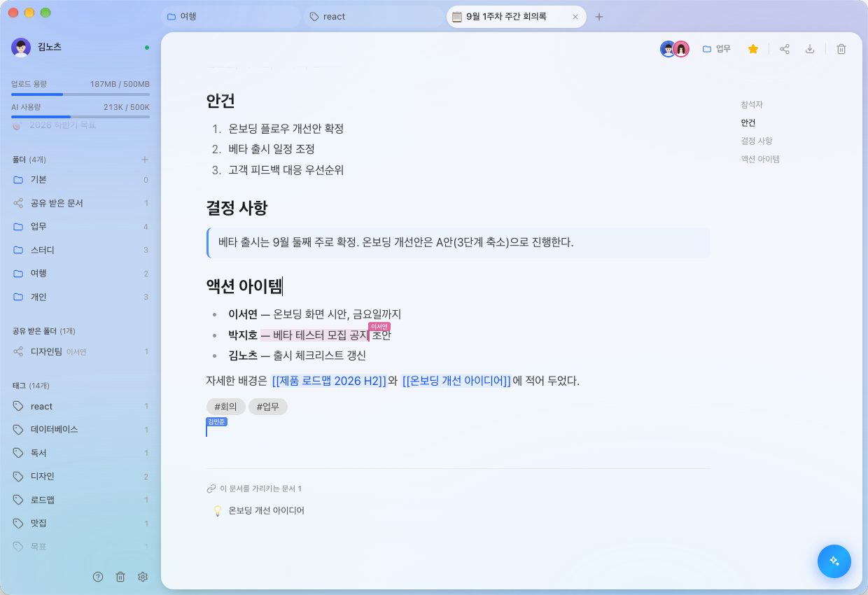Viewport: 868px width, 595px height.
Task: Click the 폴더 (4개) section header
Action: point(29,160)
